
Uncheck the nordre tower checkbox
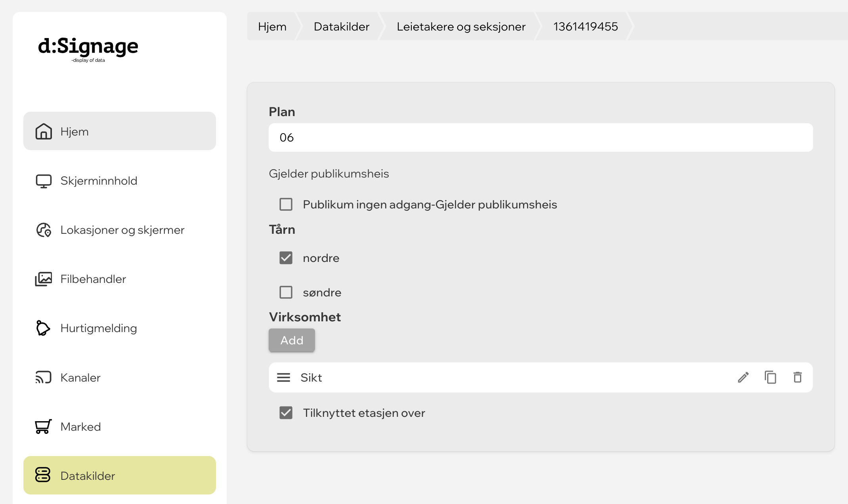coord(286,258)
